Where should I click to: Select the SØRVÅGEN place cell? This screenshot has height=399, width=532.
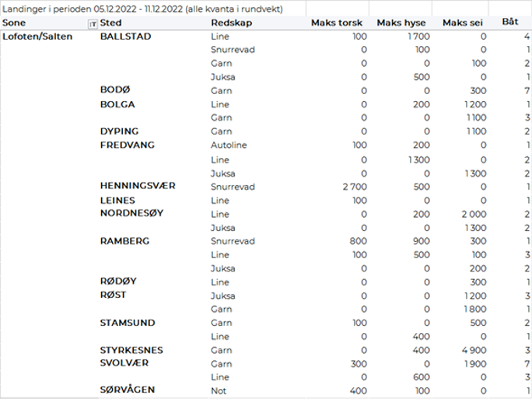tap(128, 390)
